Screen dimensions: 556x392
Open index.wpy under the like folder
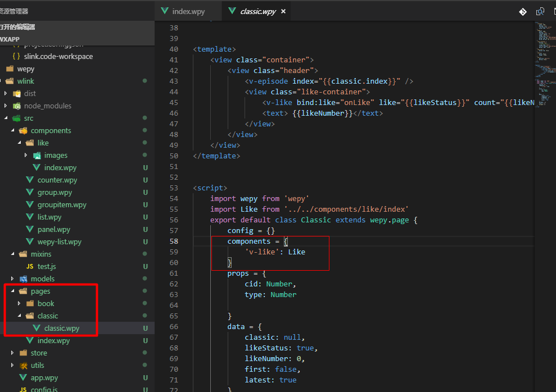click(60, 167)
